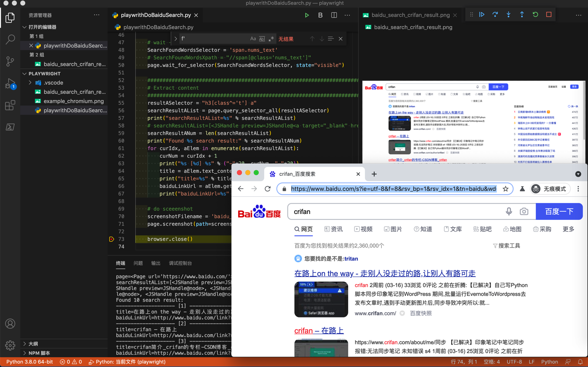Click the camera icon in Baidu search box

pyautogui.click(x=524, y=211)
